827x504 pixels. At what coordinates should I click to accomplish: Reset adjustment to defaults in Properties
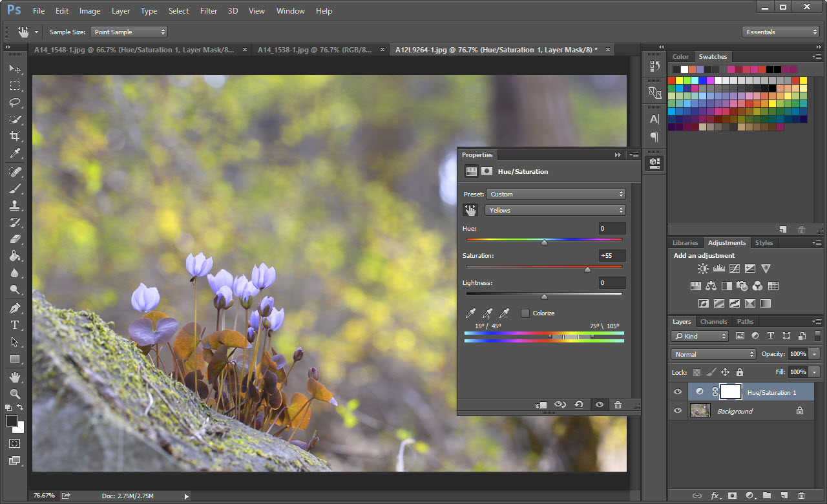(579, 404)
